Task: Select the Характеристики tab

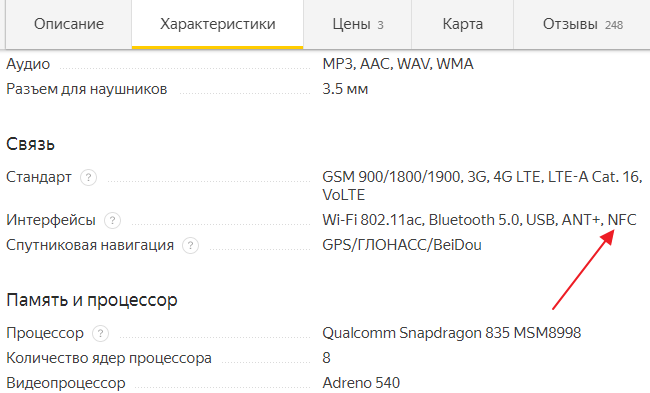Action: 218,24
